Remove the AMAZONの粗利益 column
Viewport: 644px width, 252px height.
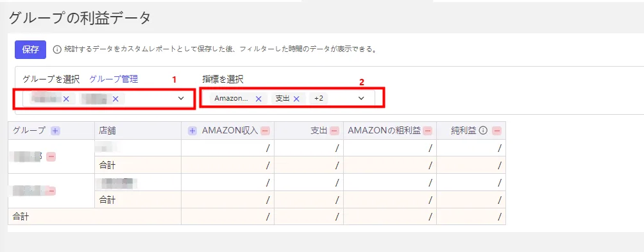(428, 131)
